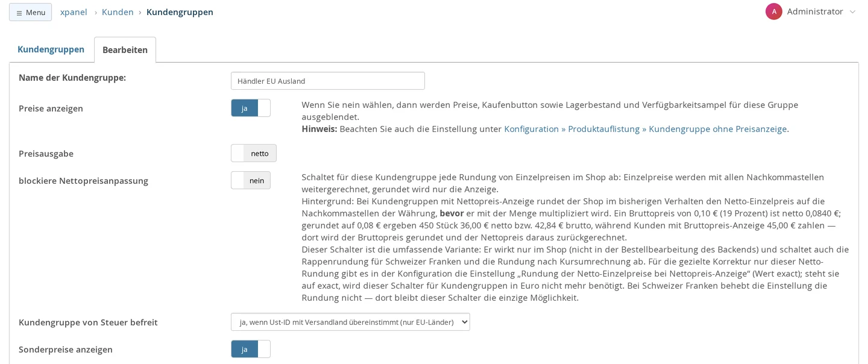Toggle blockiere Nettopreisanpassung switch
This screenshot has width=868, height=364.
tap(251, 180)
